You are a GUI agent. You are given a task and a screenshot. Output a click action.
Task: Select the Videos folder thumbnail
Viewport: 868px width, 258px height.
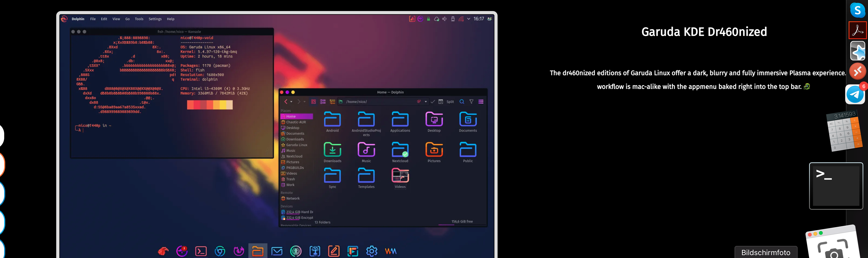[400, 176]
